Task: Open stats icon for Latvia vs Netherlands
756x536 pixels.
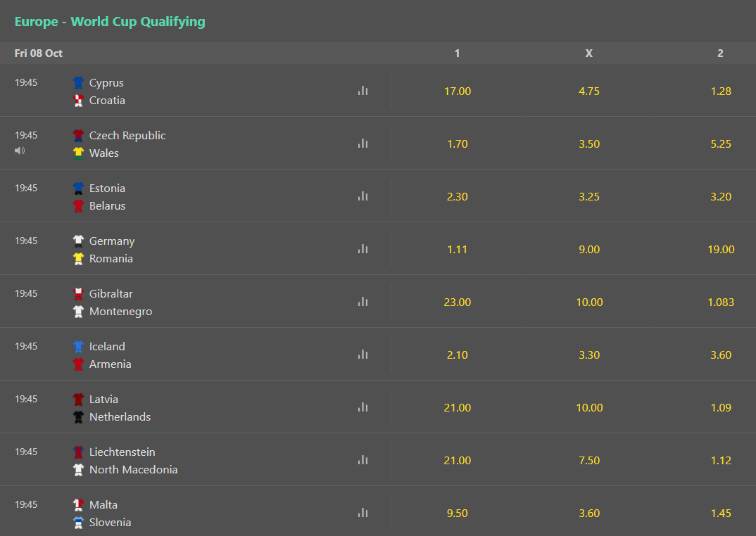Action: pos(363,407)
